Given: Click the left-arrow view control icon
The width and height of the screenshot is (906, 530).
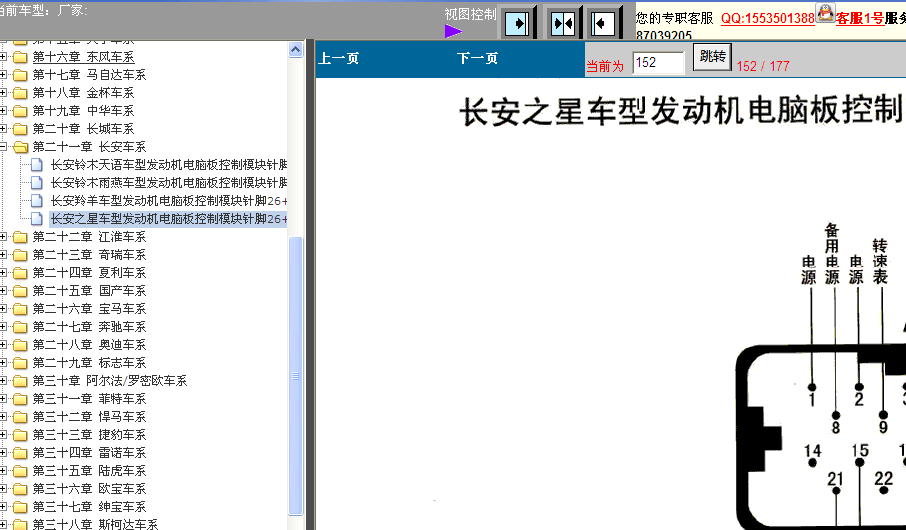Looking at the screenshot, I should (603, 24).
